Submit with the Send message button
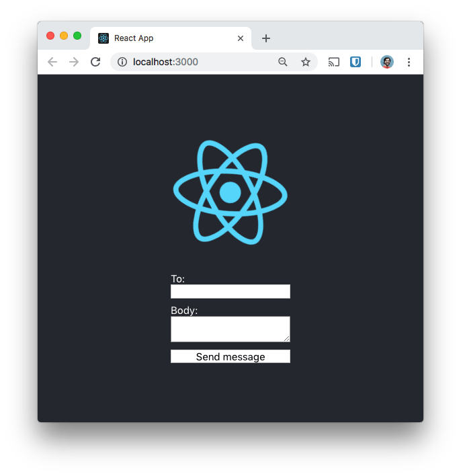The width and height of the screenshot is (461, 476). pyautogui.click(x=230, y=356)
